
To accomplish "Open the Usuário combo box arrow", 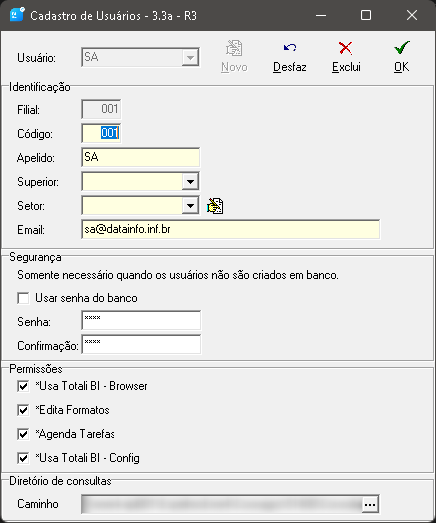I will click(x=190, y=58).
